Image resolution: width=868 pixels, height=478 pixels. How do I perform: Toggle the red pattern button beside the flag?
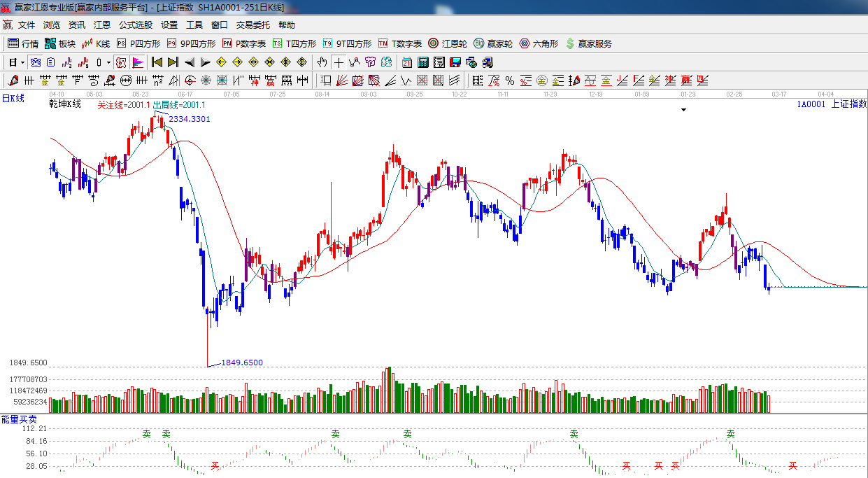tap(121, 62)
